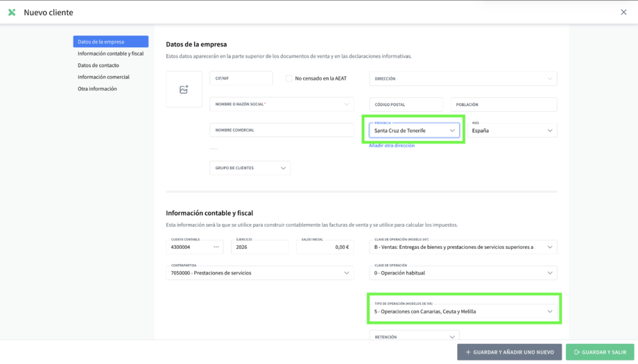Click the Añadir otra dirección link
The image size is (638, 364).
(392, 146)
